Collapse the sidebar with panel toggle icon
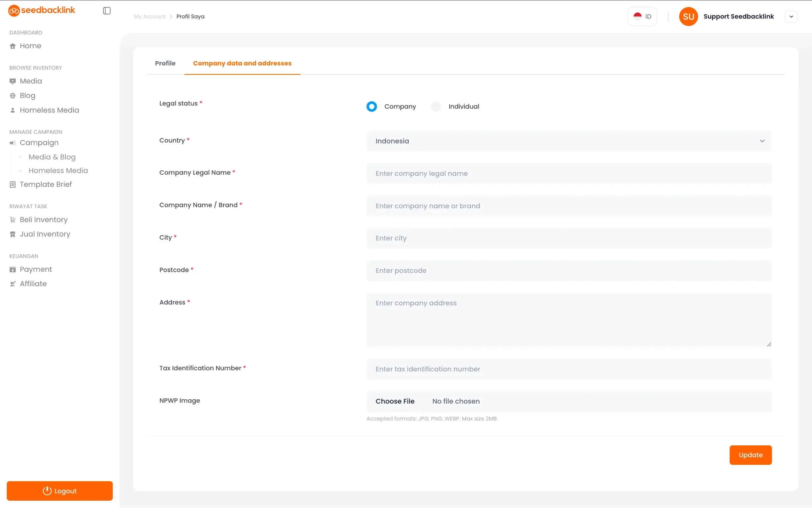 (x=107, y=11)
